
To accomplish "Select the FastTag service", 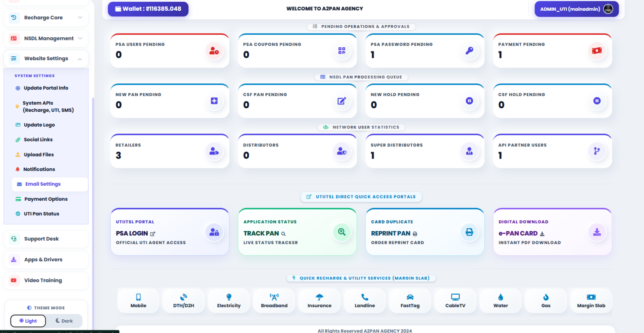I will (410, 301).
